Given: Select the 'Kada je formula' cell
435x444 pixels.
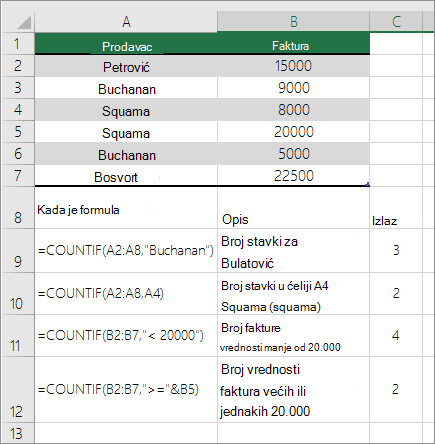Looking at the screenshot, I should point(126,208).
